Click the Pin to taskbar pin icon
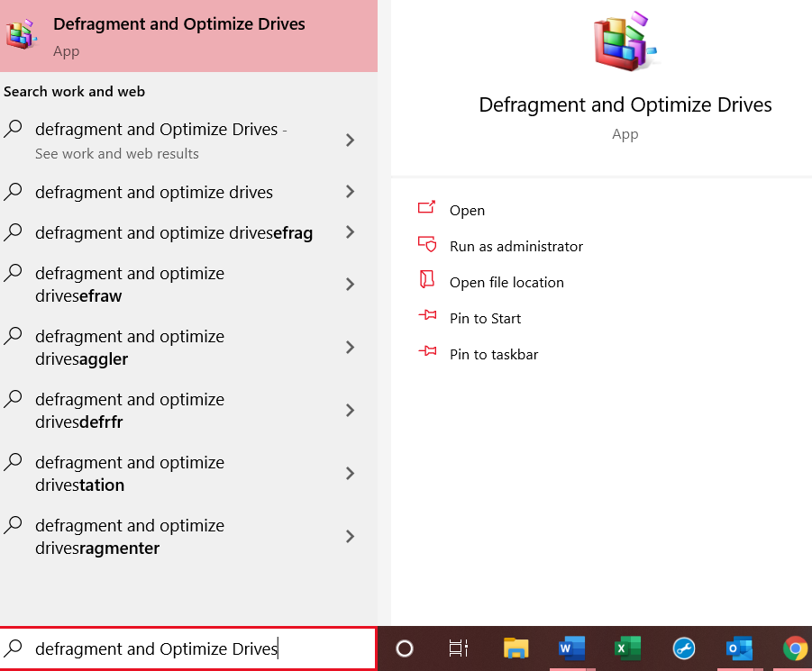Image resolution: width=812 pixels, height=671 pixels. pos(427,350)
